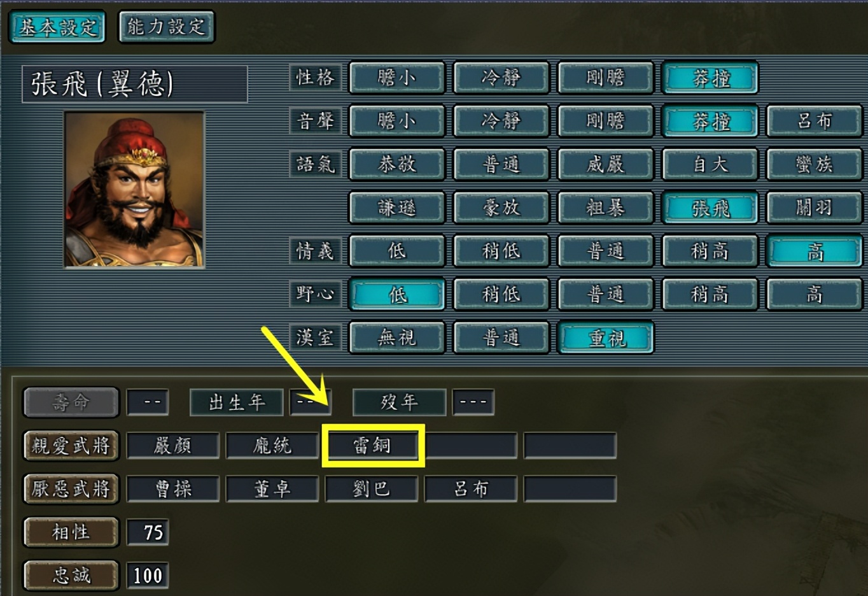
Task: Set 語氣 to 威嚴
Action: pyautogui.click(x=606, y=164)
